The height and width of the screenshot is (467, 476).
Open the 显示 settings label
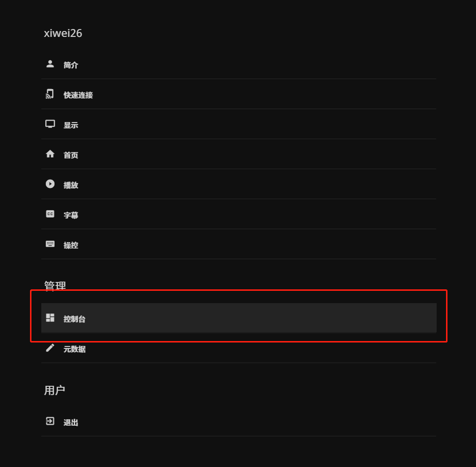tap(71, 125)
